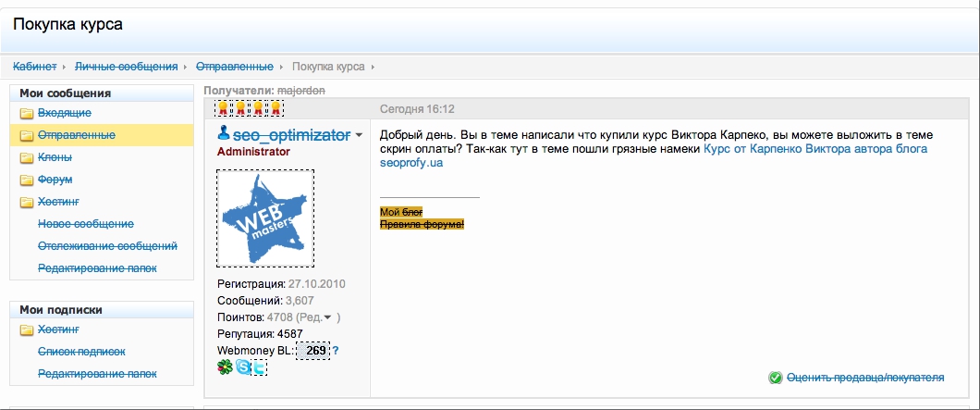Click the Клоны folder icon
The width and height of the screenshot is (980, 410).
tap(26, 157)
